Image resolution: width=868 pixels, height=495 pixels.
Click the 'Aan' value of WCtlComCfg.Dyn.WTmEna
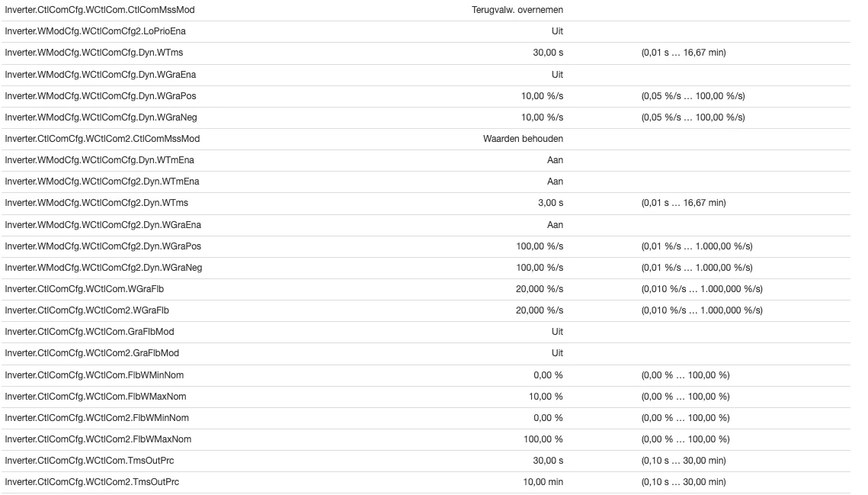pyautogui.click(x=555, y=160)
